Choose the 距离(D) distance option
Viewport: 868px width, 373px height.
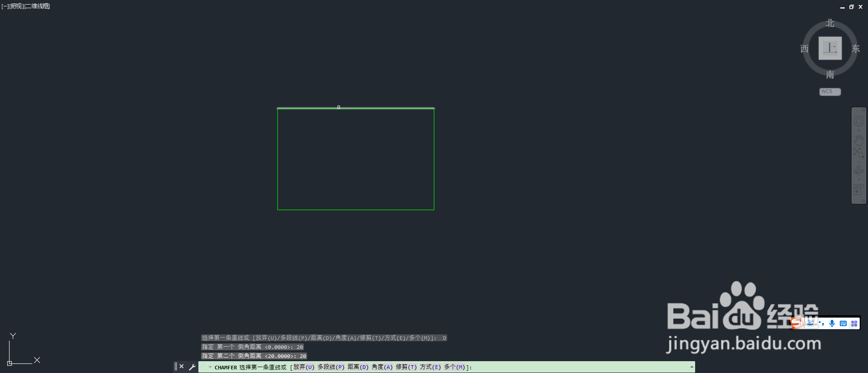point(358,367)
